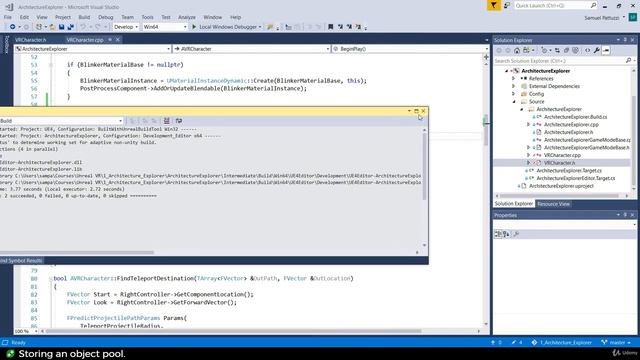Close the VRCharacter.cpp tab
Image resolution: width=640 pixels, height=360 pixels.
(118, 40)
